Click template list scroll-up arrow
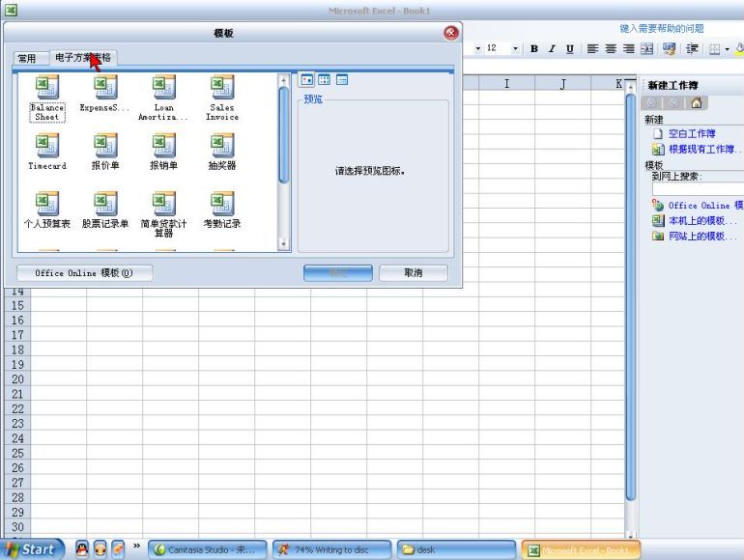 tap(283, 80)
